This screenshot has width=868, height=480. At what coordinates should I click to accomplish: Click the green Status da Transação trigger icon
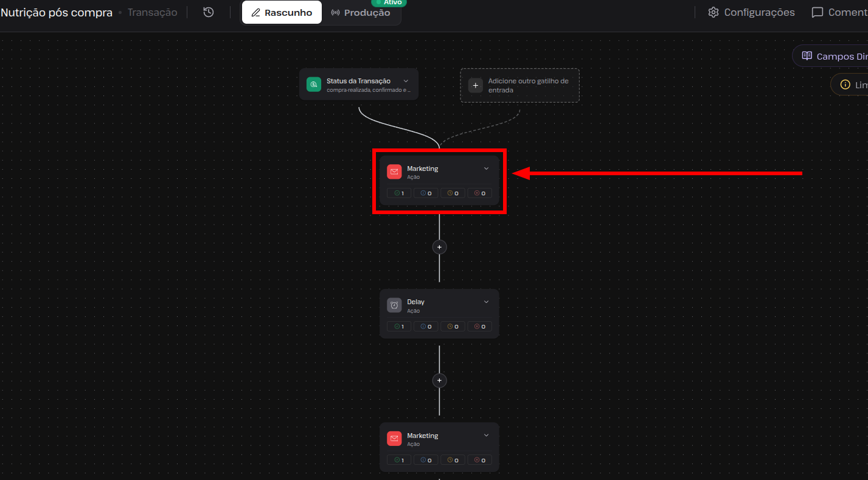pos(314,84)
